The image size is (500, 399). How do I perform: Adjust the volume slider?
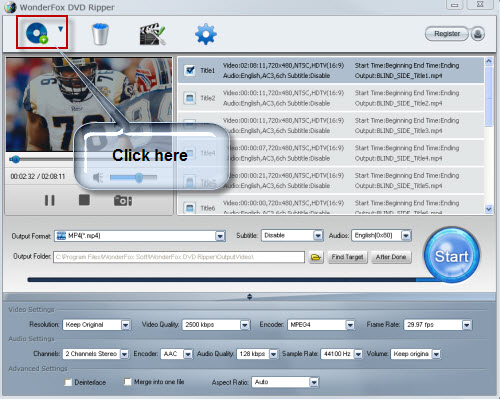(133, 178)
